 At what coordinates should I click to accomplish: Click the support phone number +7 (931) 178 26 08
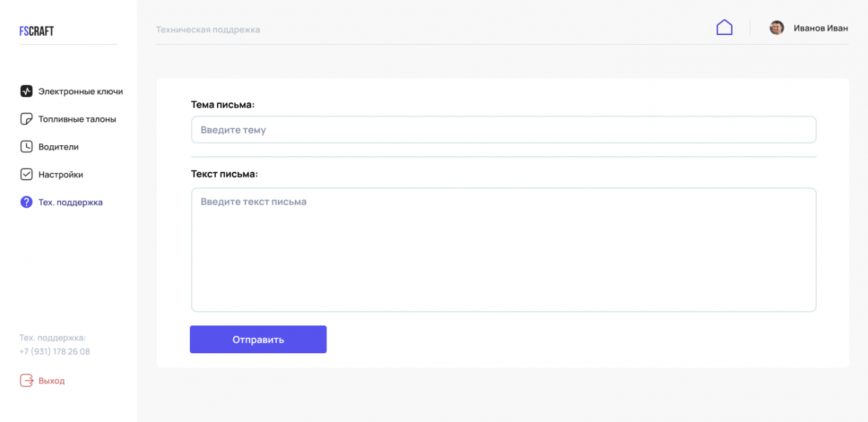pyautogui.click(x=54, y=351)
